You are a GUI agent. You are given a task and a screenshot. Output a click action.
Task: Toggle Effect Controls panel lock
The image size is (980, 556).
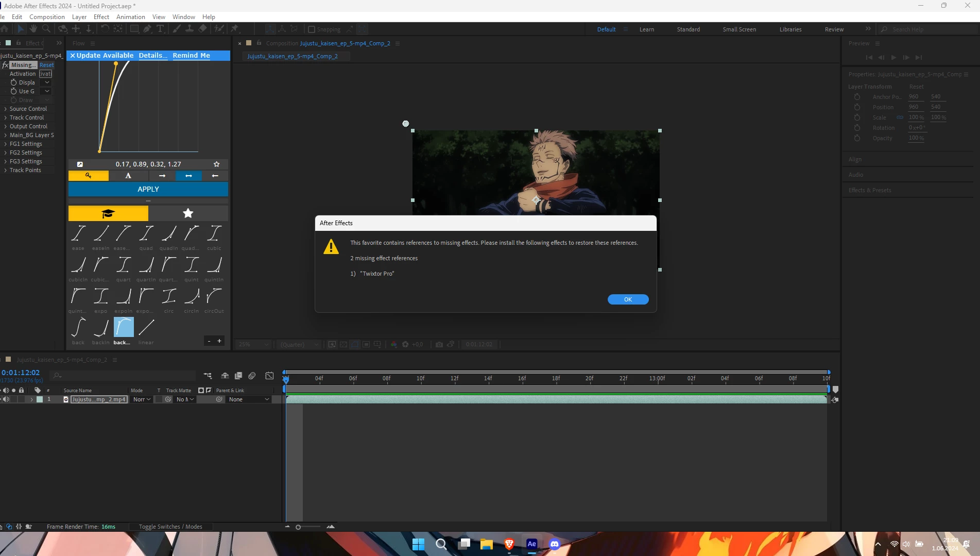click(19, 43)
